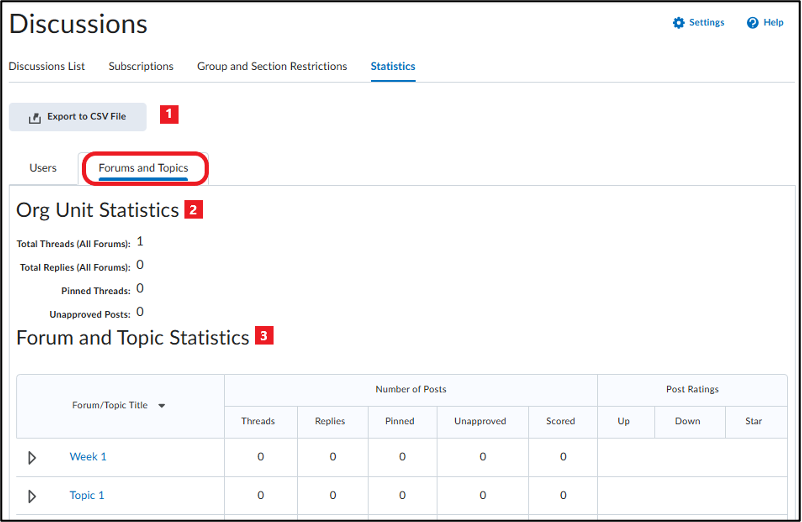Click the Settings gear icon
The width and height of the screenshot is (802, 522).
(679, 23)
